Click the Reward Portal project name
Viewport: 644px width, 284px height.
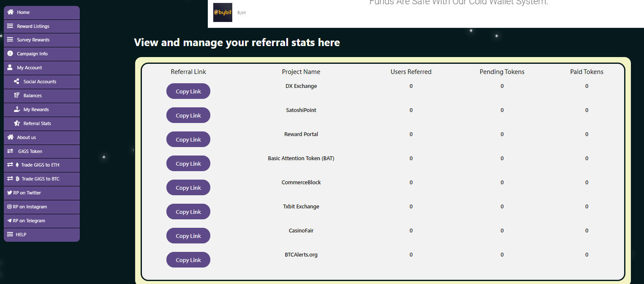click(x=301, y=134)
